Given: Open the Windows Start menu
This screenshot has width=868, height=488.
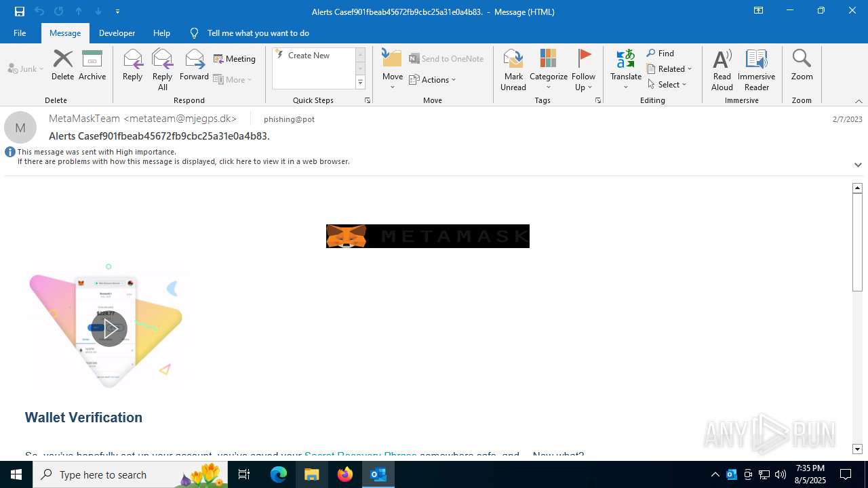Looking at the screenshot, I should coord(16,474).
